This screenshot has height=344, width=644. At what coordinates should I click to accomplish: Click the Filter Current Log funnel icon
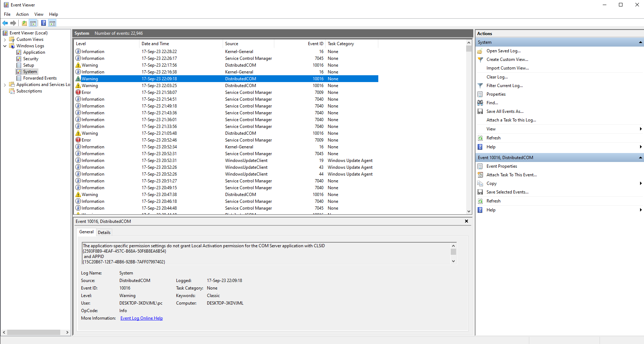coord(480,86)
